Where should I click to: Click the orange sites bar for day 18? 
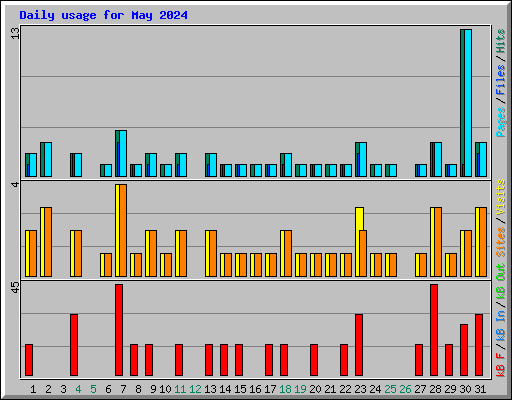pyautogui.click(x=288, y=253)
